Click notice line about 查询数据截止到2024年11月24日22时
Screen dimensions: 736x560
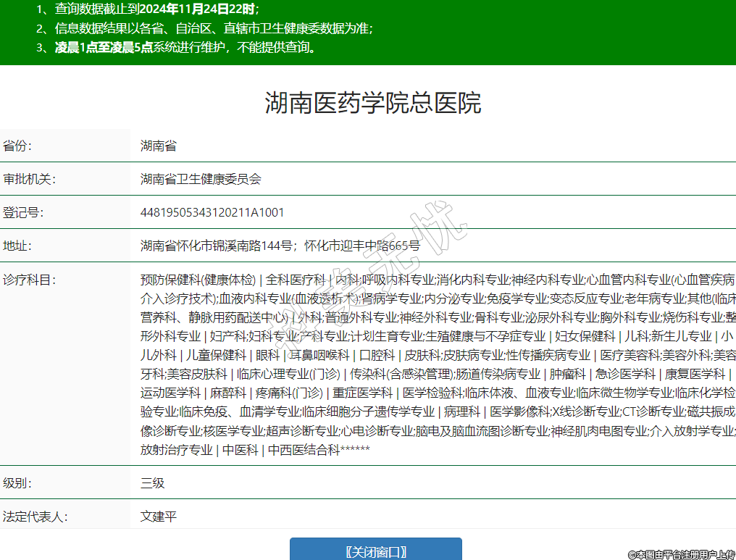147,9
